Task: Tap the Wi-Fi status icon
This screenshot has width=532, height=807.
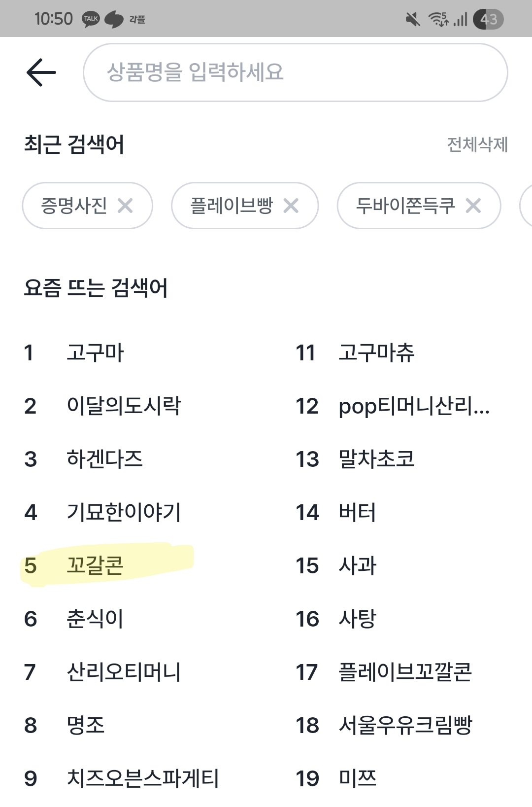Action: [437, 19]
